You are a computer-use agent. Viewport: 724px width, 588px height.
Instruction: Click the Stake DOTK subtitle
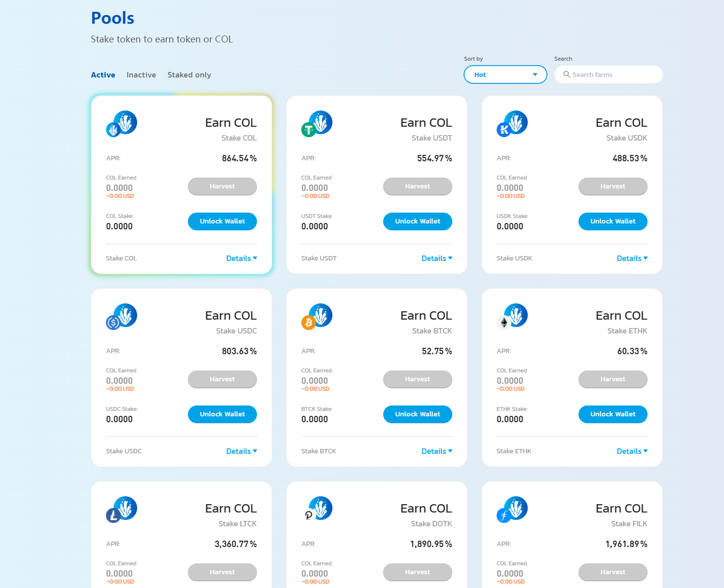tap(432, 524)
